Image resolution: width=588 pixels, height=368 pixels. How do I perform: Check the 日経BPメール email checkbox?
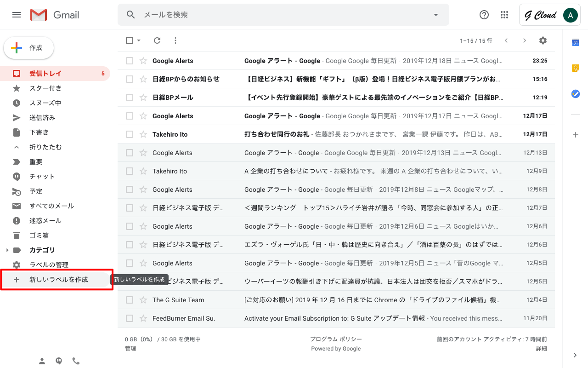click(130, 98)
